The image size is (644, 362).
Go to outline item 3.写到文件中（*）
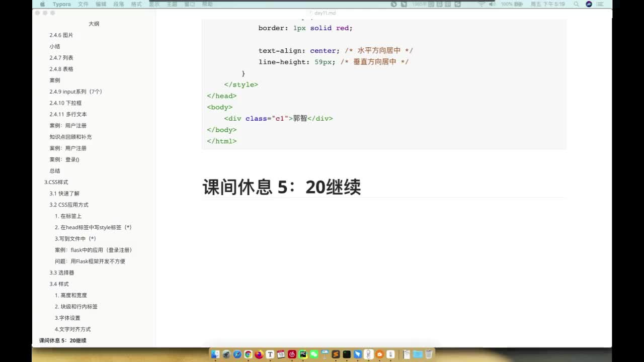(x=75, y=239)
